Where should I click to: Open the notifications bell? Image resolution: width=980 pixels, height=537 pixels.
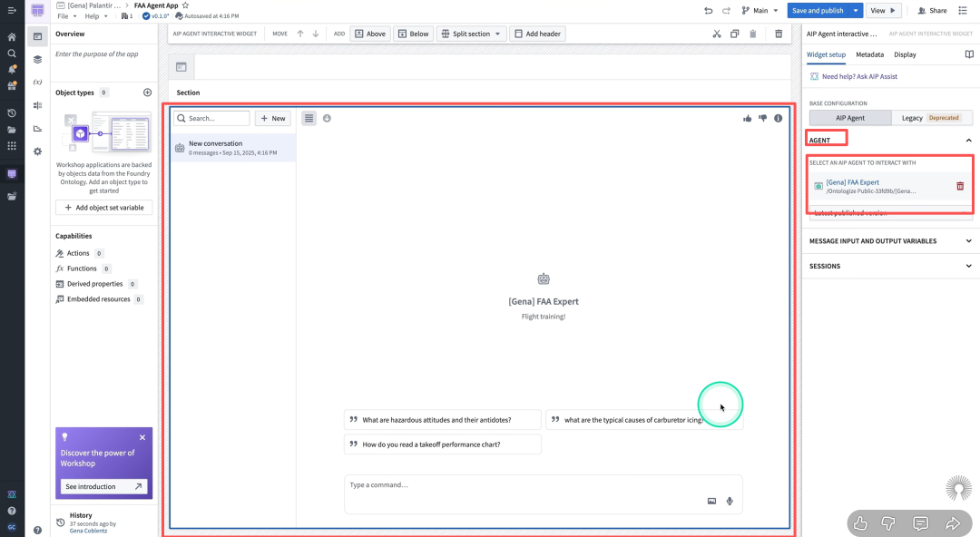[11, 69]
